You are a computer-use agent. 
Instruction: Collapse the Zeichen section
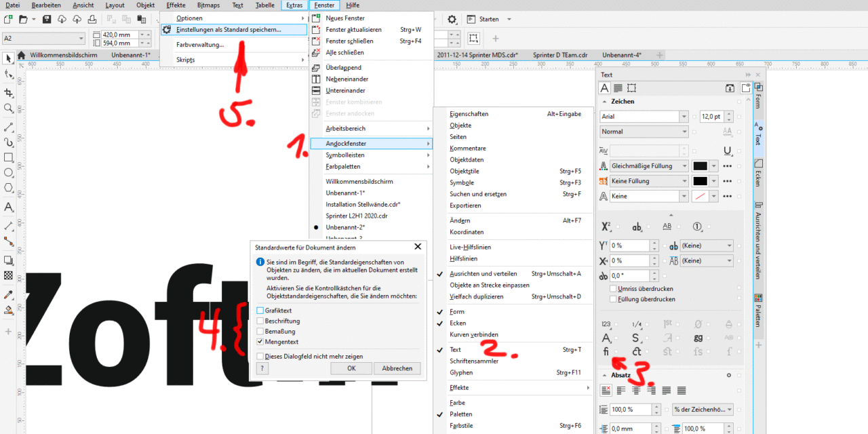click(603, 102)
